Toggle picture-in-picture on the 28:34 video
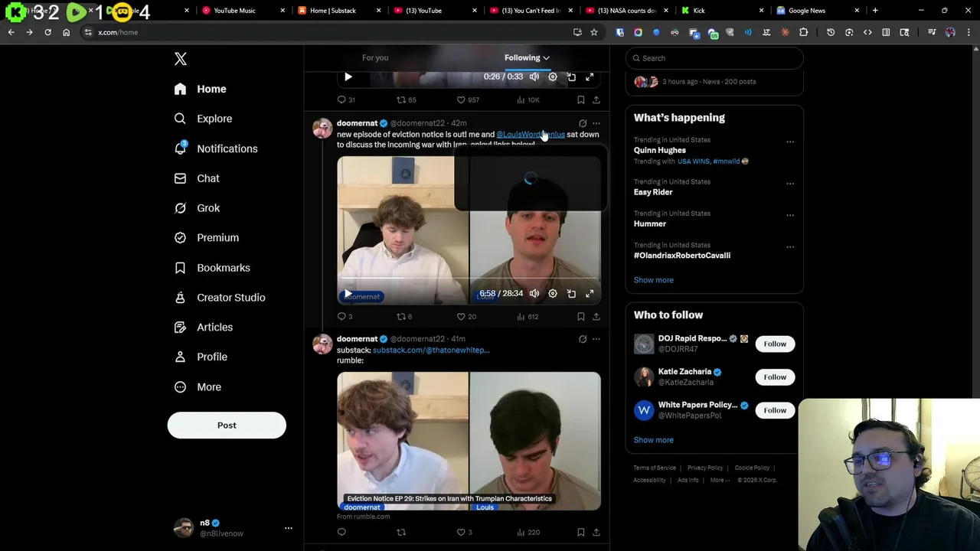The height and width of the screenshot is (551, 980). click(x=571, y=294)
